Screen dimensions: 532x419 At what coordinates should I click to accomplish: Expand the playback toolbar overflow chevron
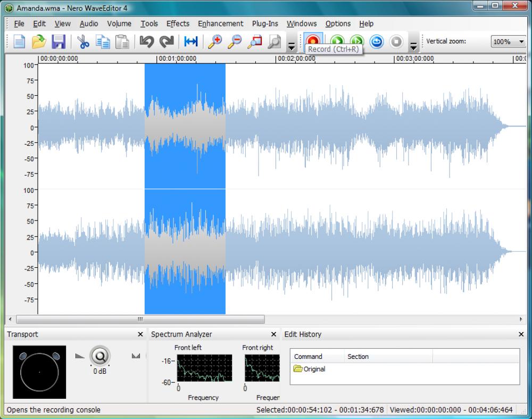point(413,44)
